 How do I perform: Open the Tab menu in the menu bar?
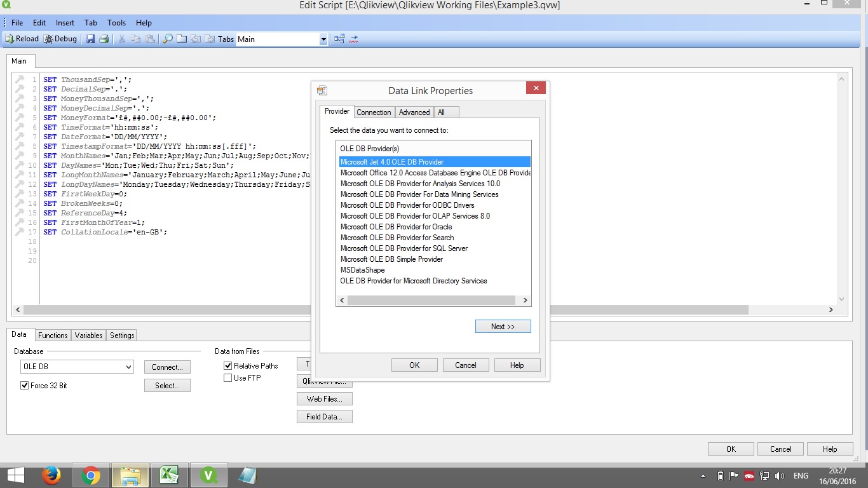coord(91,23)
